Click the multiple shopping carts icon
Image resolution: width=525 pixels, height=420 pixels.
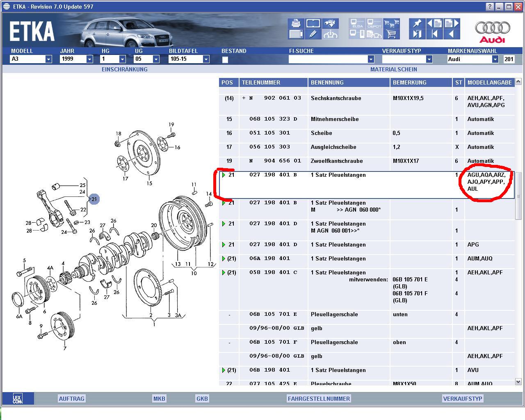[x=392, y=23]
